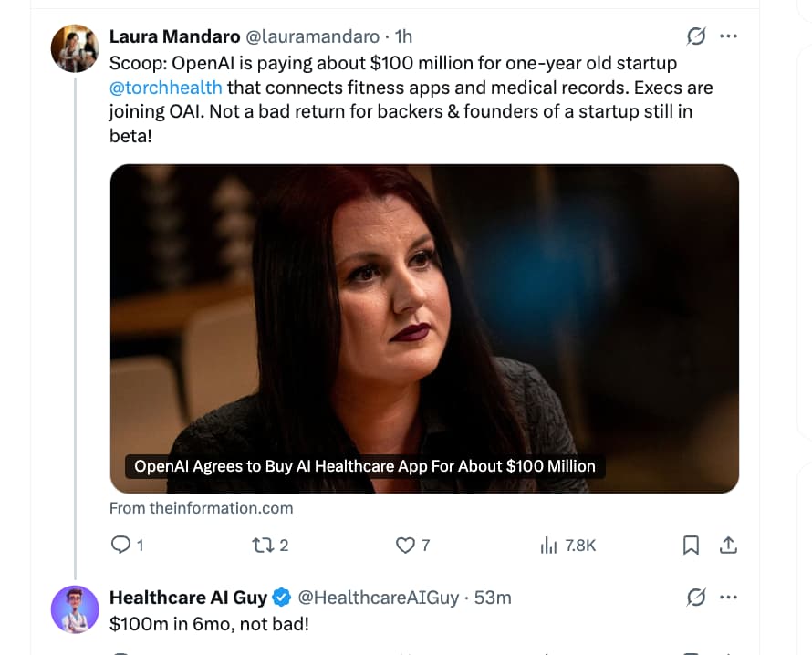Open Grok icon on Laura Mandaro's tweet
Screen dimensions: 812x655
tap(695, 36)
